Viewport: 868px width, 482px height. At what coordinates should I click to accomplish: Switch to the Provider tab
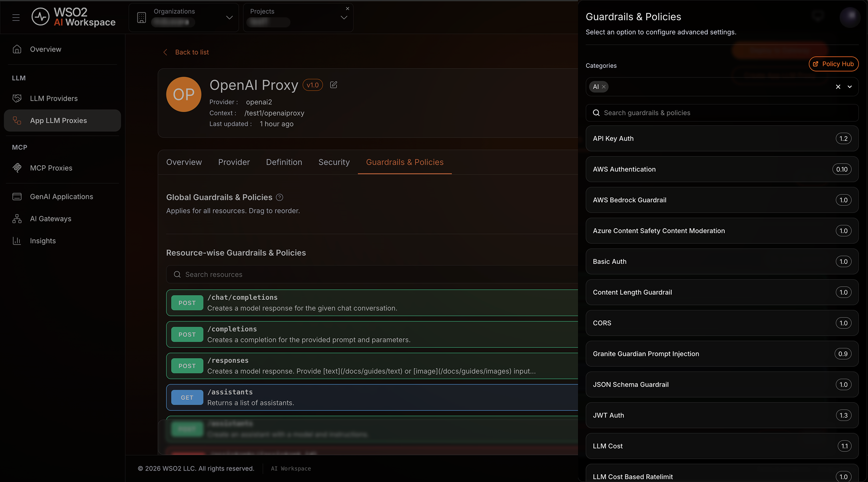[234, 162]
